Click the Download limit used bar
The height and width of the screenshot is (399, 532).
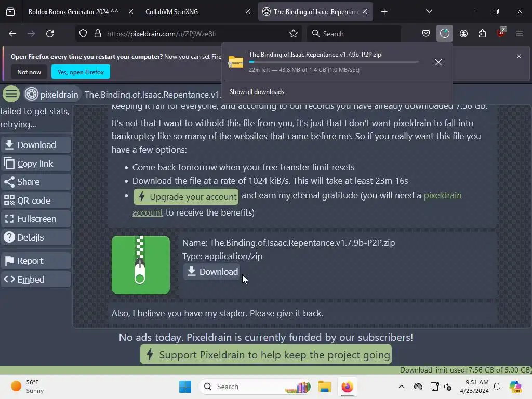pyautogui.click(x=265, y=370)
